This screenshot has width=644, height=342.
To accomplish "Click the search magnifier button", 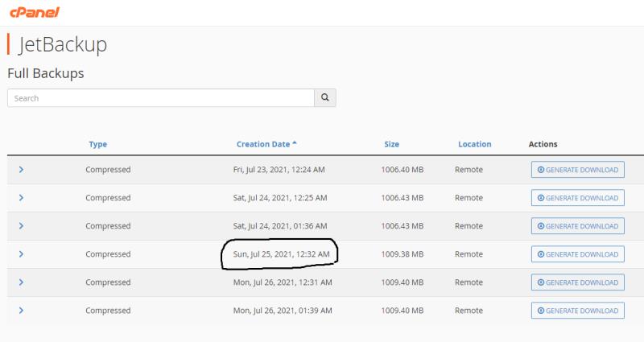I will pos(325,97).
